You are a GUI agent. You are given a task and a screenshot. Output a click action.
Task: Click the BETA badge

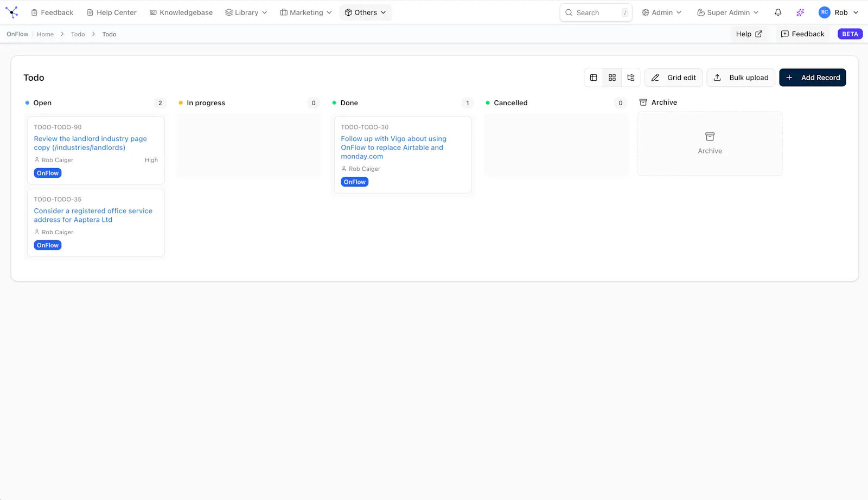coord(850,34)
